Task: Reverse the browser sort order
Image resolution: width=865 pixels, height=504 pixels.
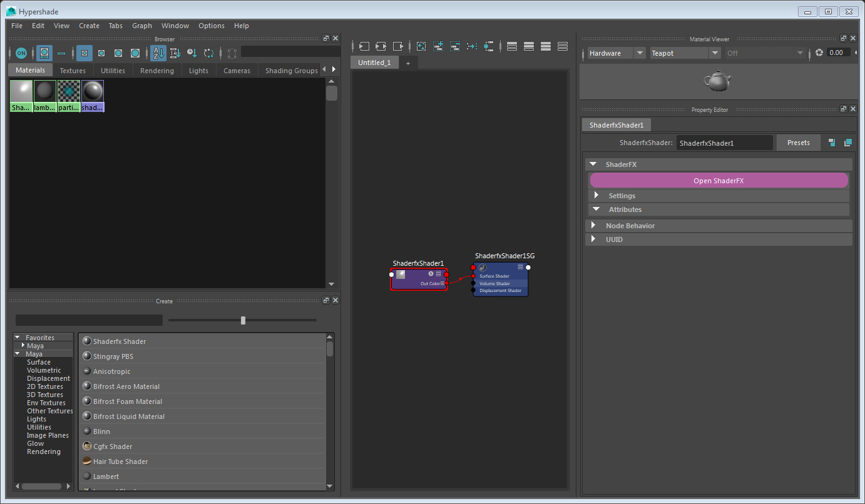Action: 209,53
